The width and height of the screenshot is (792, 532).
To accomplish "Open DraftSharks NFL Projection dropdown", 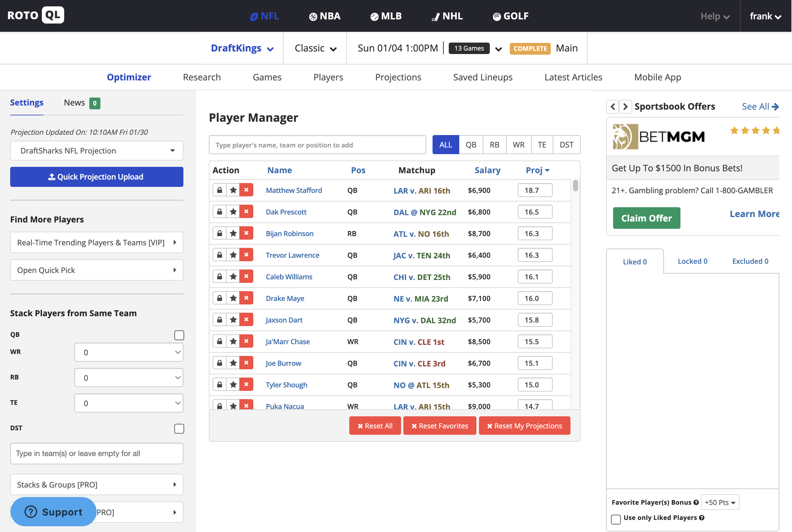I will [x=97, y=151].
